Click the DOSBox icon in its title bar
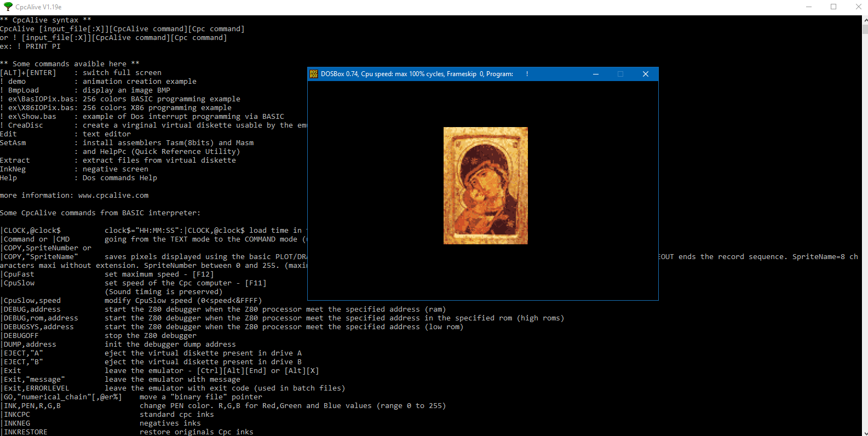The image size is (868, 436). click(314, 74)
